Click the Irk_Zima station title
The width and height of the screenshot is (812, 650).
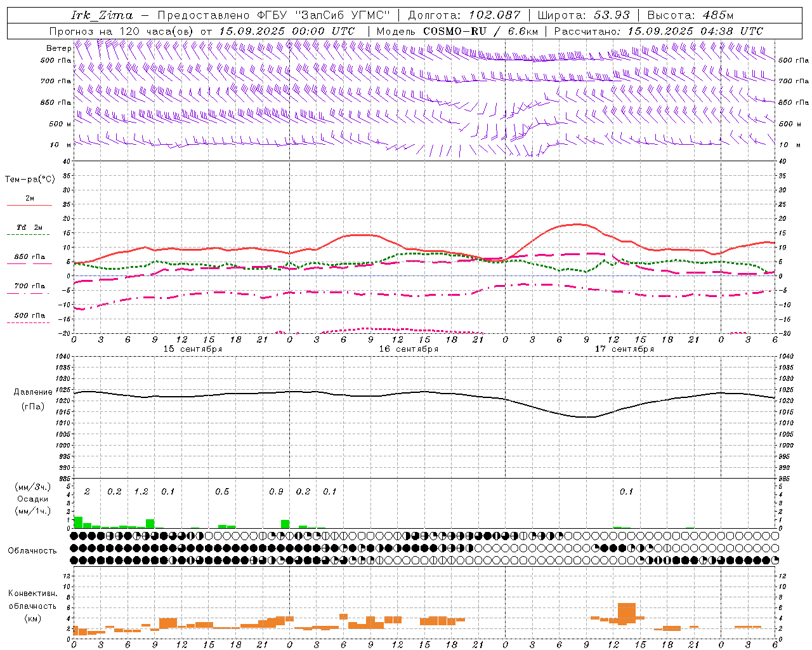pos(103,15)
